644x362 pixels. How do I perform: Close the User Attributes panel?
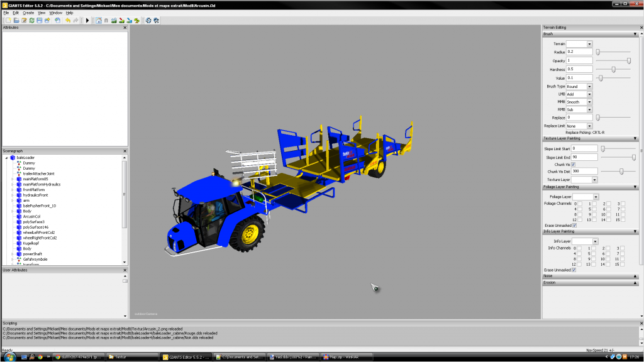(x=125, y=270)
